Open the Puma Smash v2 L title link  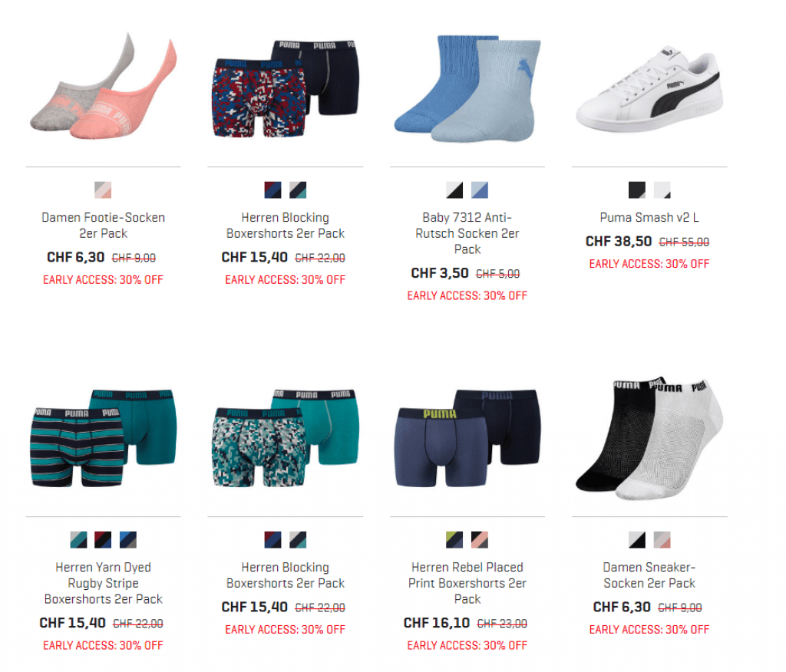[649, 218]
